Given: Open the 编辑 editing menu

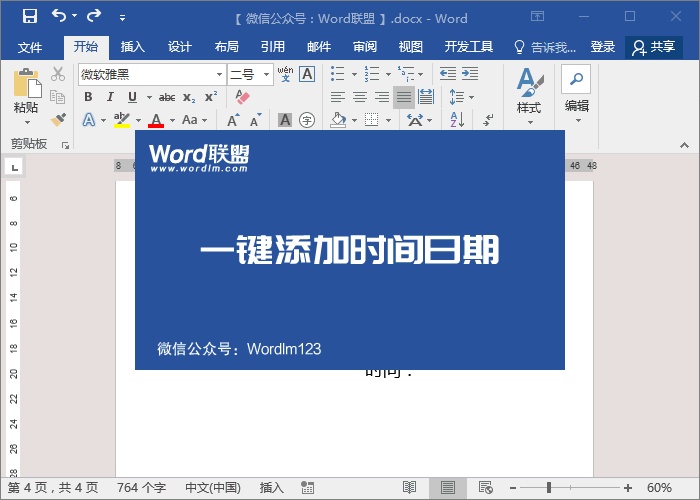Looking at the screenshot, I should [576, 94].
